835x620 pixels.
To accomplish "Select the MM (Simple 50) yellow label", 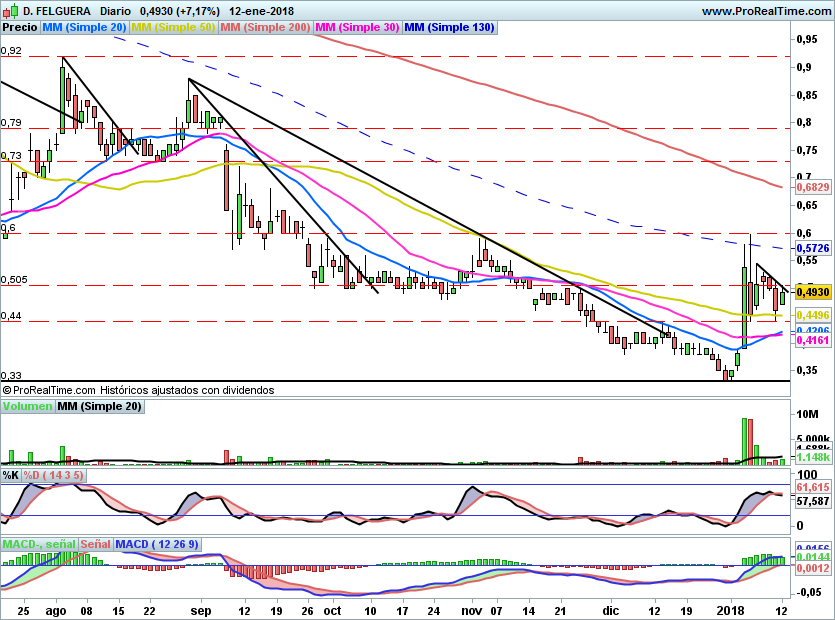I will (x=173, y=28).
